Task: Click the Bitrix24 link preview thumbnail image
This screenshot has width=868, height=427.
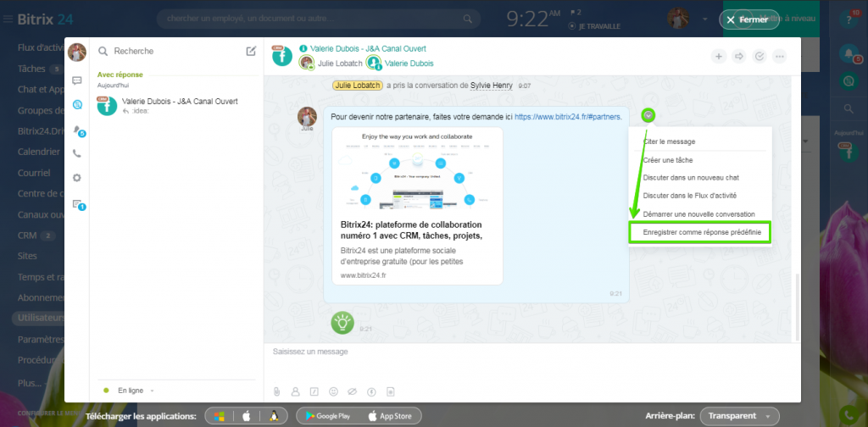Action: (x=417, y=171)
